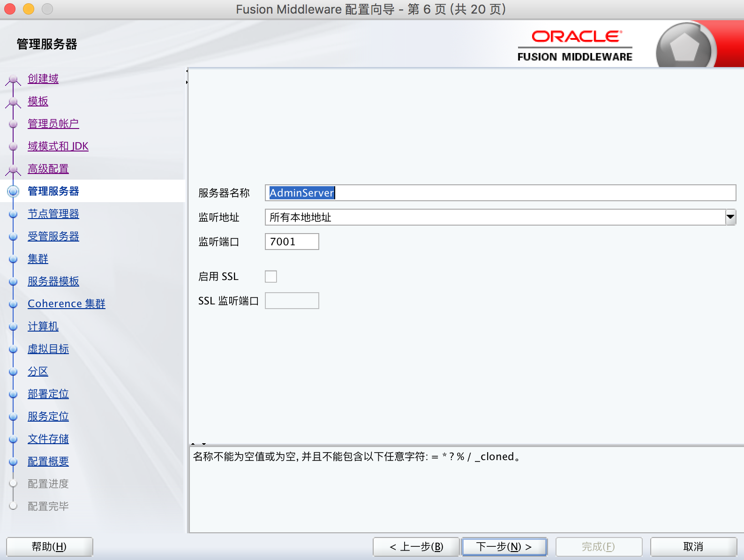Jump to the 虚拟目标 step
The height and width of the screenshot is (560, 744).
pyautogui.click(x=48, y=349)
